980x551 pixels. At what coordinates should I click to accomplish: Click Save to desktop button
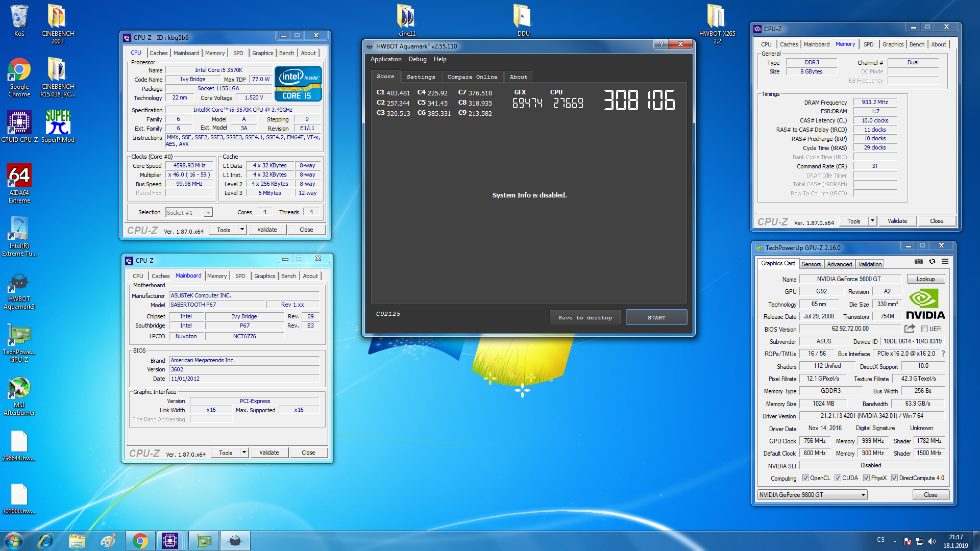(585, 317)
